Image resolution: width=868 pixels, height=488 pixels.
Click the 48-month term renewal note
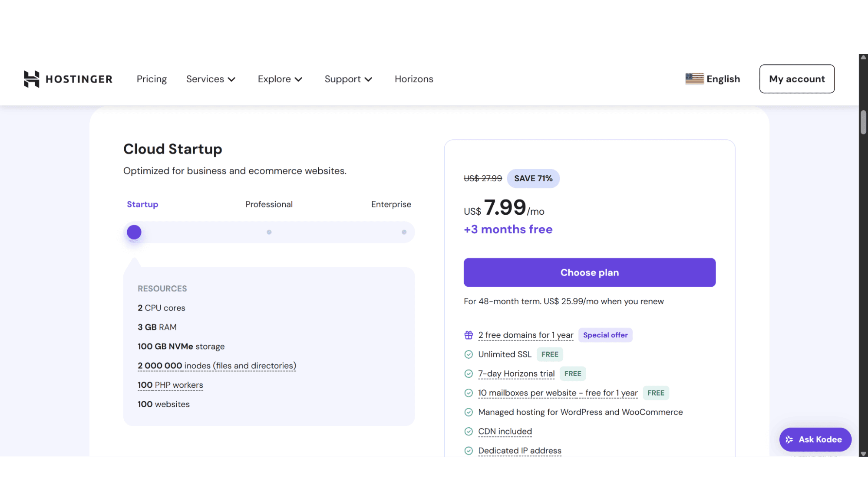(564, 301)
